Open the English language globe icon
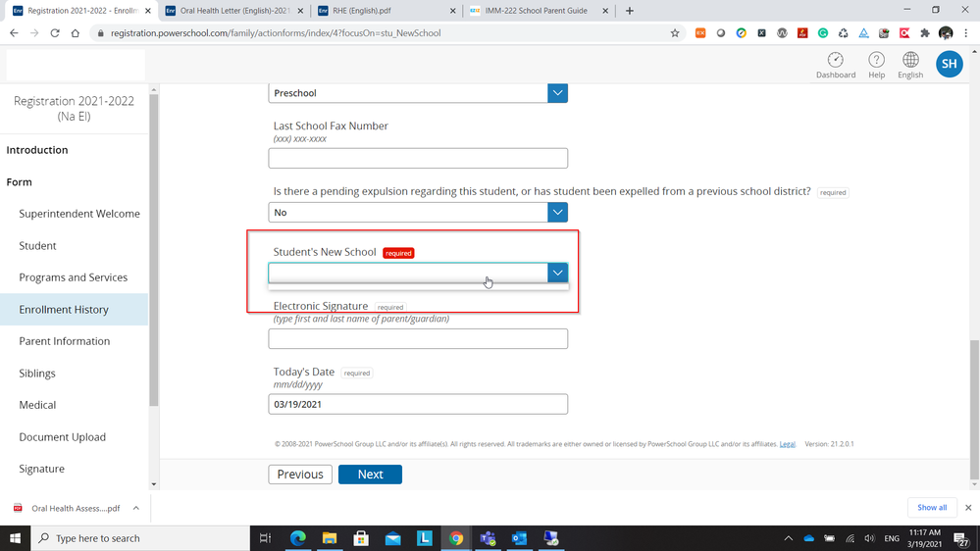The image size is (980, 551). click(x=910, y=61)
